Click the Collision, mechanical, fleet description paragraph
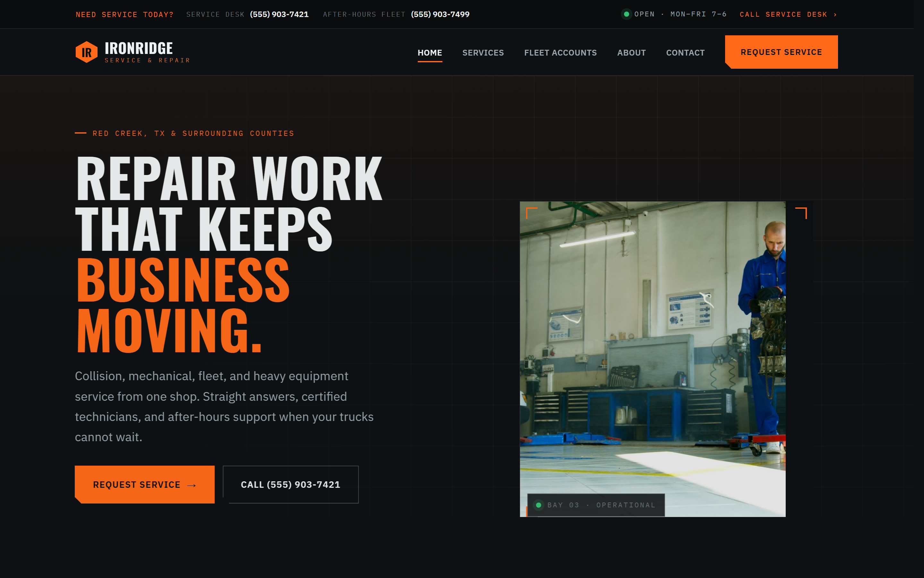 224,406
